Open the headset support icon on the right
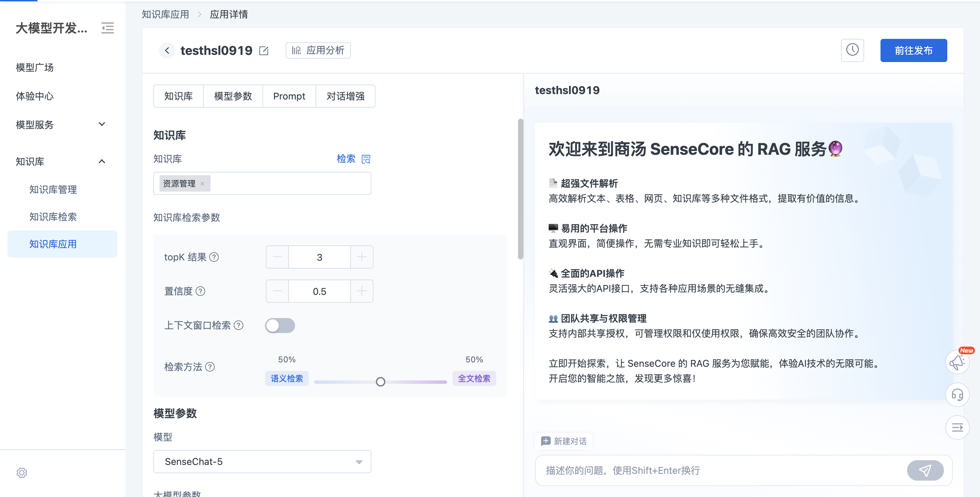This screenshot has height=497, width=980. coord(958,395)
